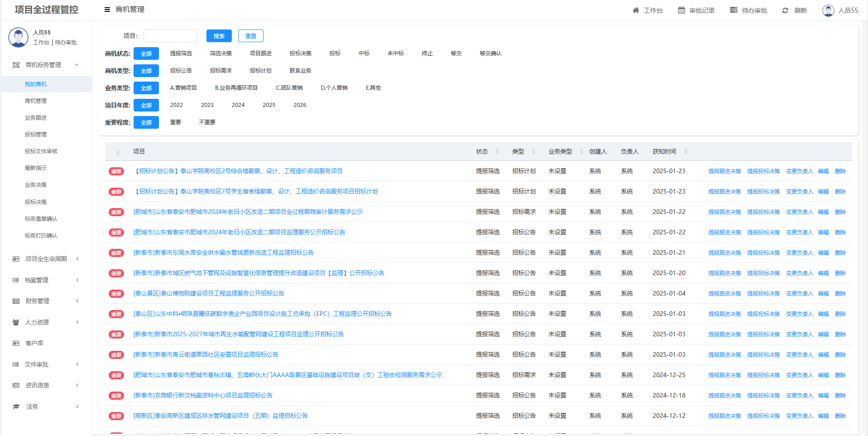Click the blue 搜索 button

[219, 36]
